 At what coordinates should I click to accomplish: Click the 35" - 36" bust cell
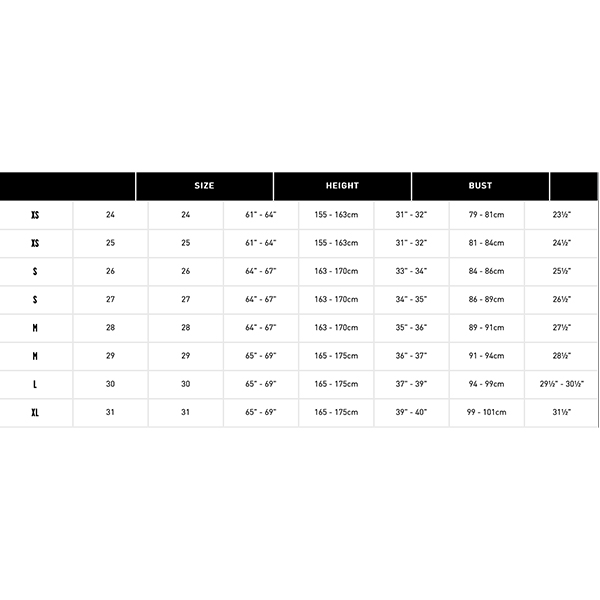(411, 328)
